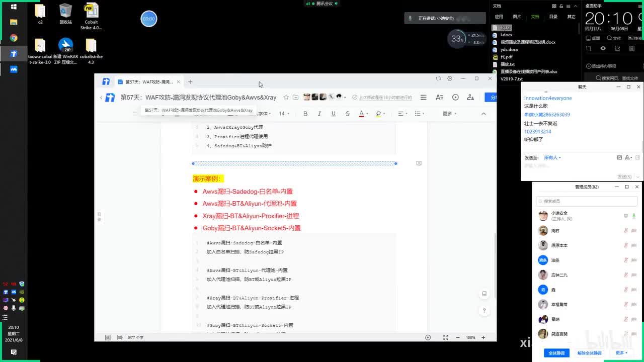This screenshot has width=644, height=362.
Task: Open 发送至 所有人 dropdown in chat
Action: click(552, 158)
